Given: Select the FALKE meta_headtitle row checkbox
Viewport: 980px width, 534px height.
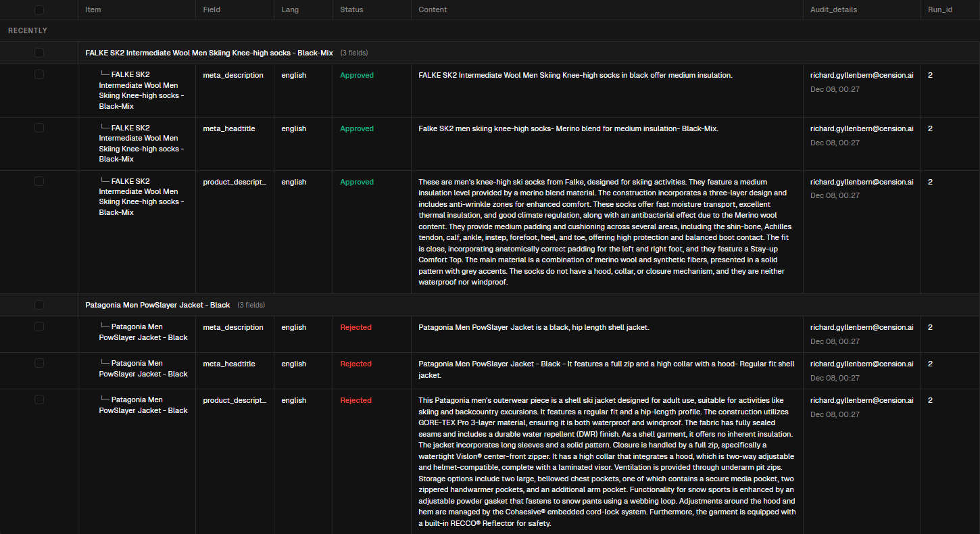Looking at the screenshot, I should click(x=39, y=128).
